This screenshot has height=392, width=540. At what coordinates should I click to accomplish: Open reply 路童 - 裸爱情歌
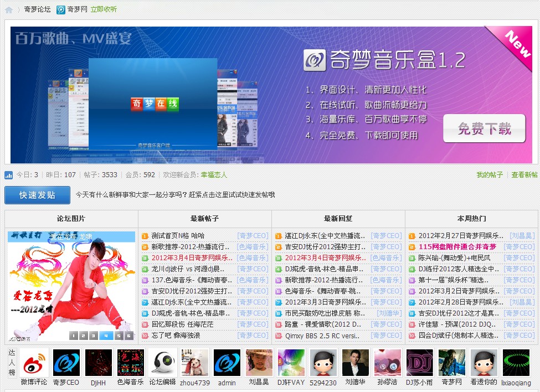pyautogui.click(x=323, y=324)
